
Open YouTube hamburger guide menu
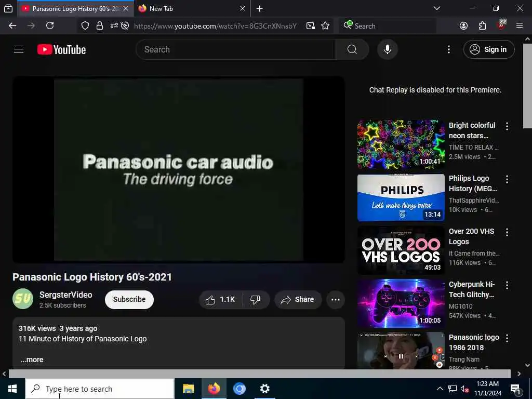19,49
